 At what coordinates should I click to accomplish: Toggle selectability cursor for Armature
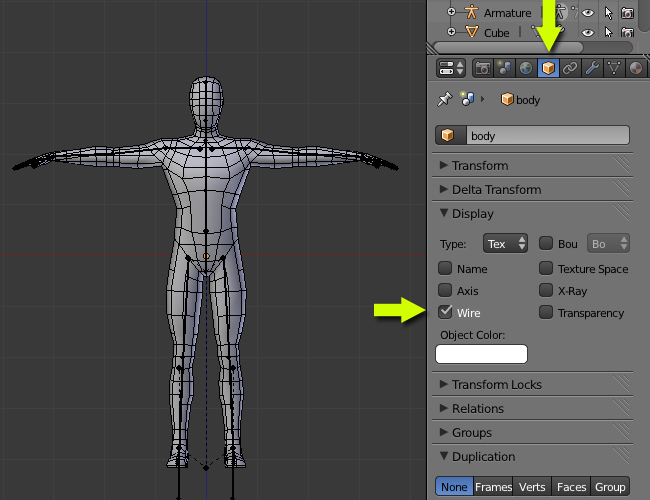(x=608, y=13)
